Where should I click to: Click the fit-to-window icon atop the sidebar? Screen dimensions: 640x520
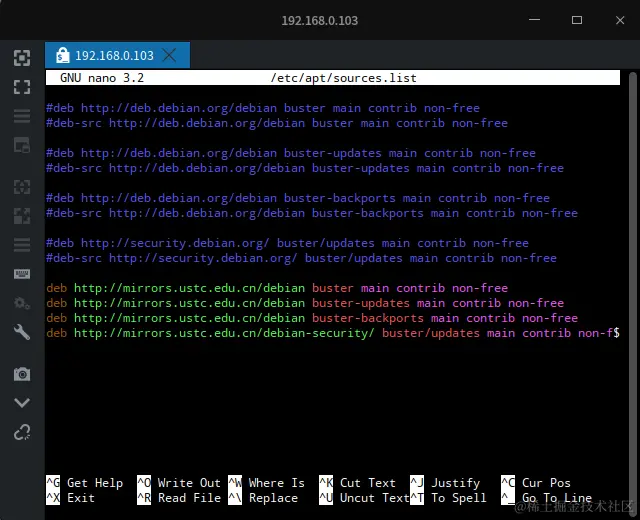[22, 58]
